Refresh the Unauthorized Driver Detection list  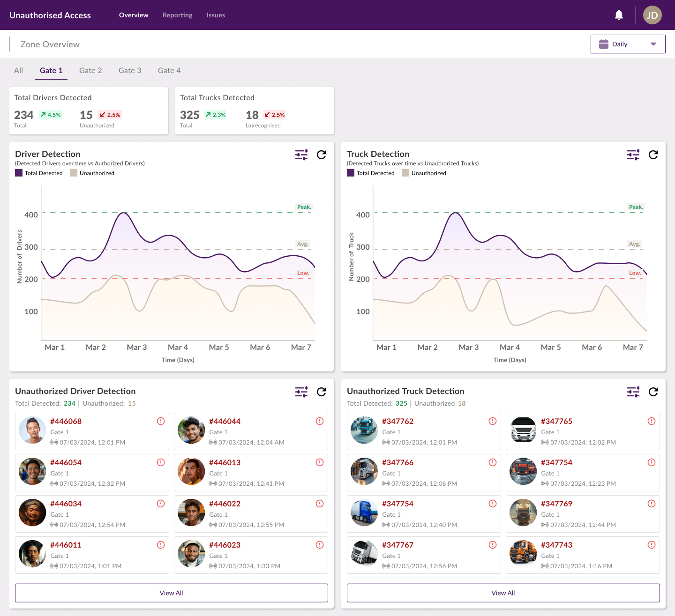[321, 392]
